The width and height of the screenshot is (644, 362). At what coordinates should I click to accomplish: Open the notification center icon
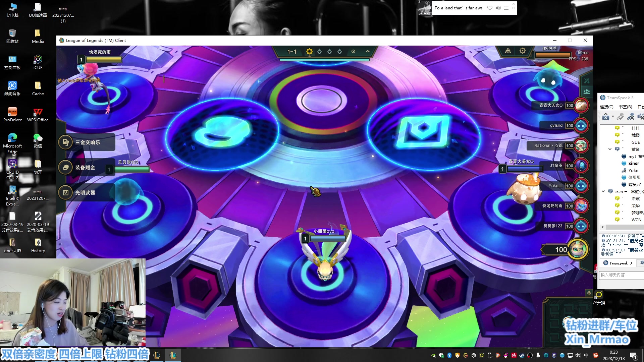[634, 355]
